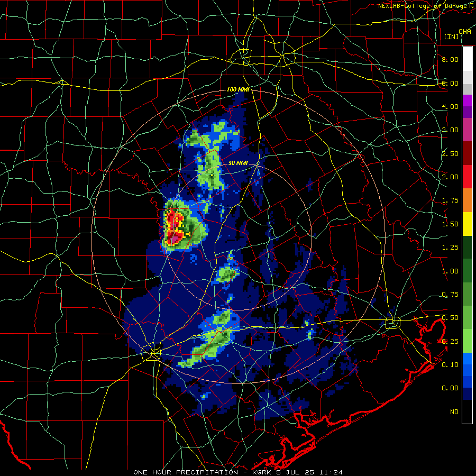This screenshot has width=476, height=476.
Task: Click the 0.50 legend value
Action: coord(450,318)
